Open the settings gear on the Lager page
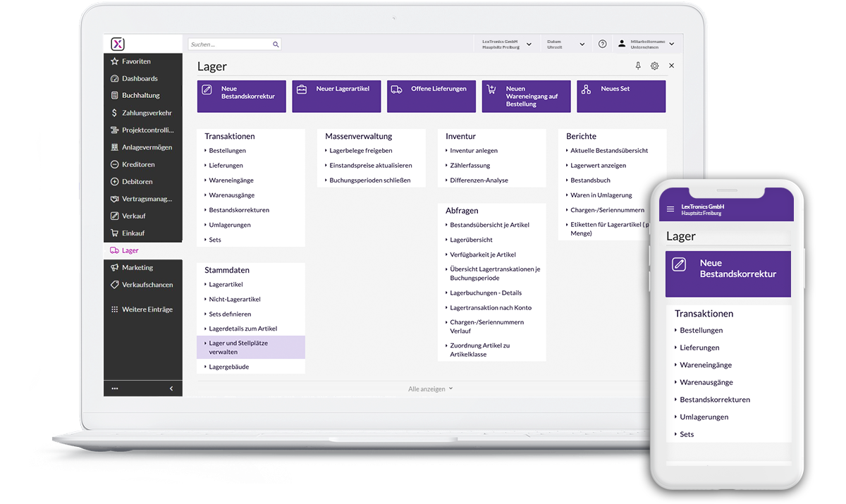The height and width of the screenshot is (504, 846). pos(654,66)
